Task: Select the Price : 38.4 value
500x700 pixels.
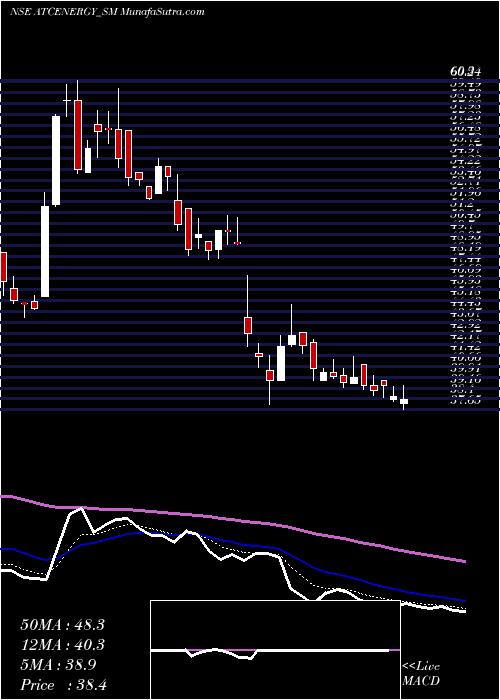Action: click(x=63, y=685)
